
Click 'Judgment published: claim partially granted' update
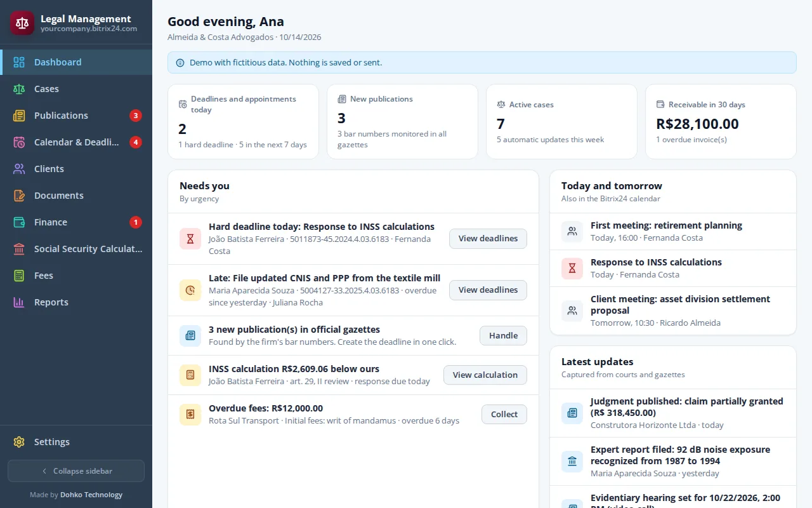673,413
